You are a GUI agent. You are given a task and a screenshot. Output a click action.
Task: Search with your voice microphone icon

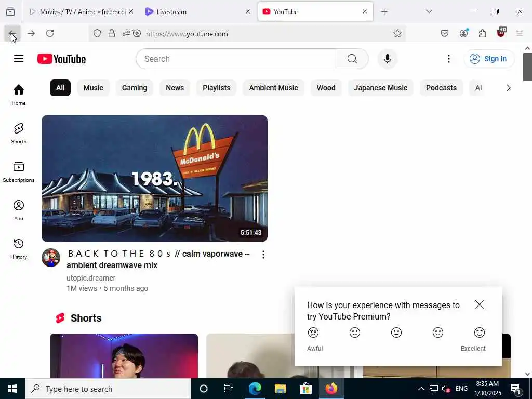[387, 59]
